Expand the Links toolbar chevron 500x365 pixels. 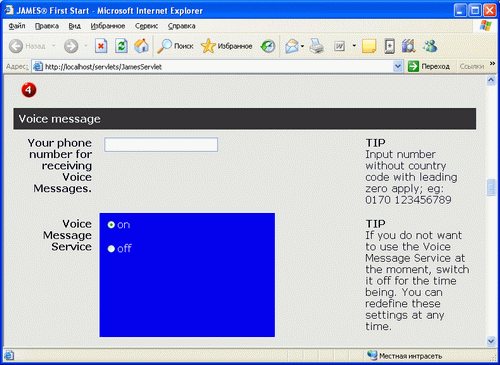pyautogui.click(x=492, y=63)
